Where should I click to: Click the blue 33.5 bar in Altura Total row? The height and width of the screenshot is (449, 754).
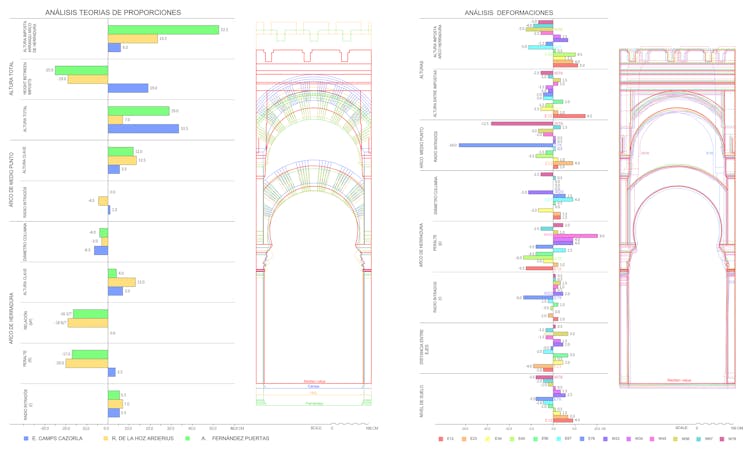143,128
